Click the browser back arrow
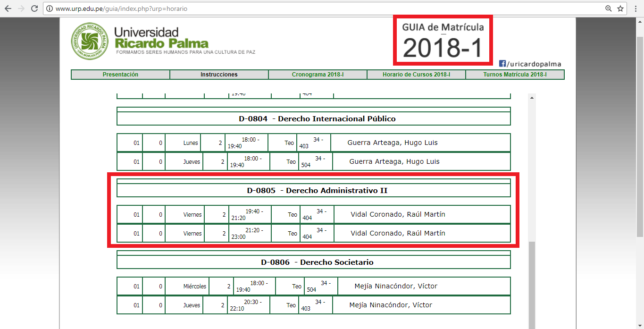Viewport: 644px width, 329px height. (x=8, y=8)
